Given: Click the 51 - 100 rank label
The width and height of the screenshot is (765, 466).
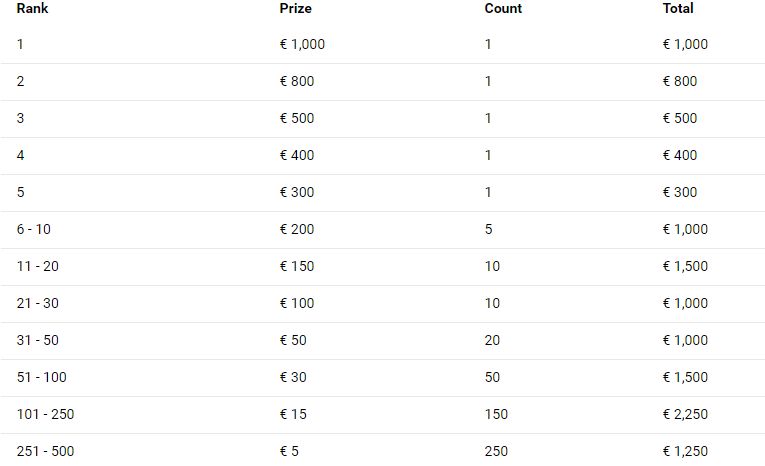Looking at the screenshot, I should 41,377.
